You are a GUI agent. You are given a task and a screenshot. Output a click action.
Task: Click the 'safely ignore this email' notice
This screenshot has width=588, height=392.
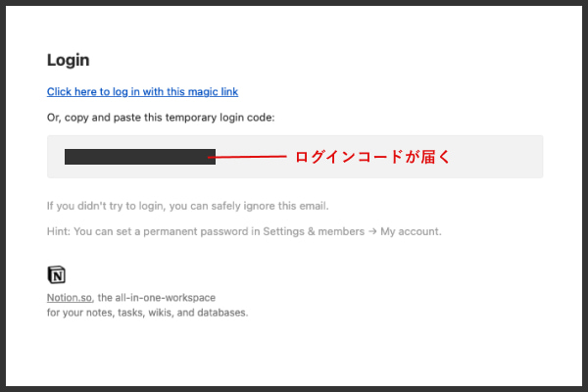270,206
